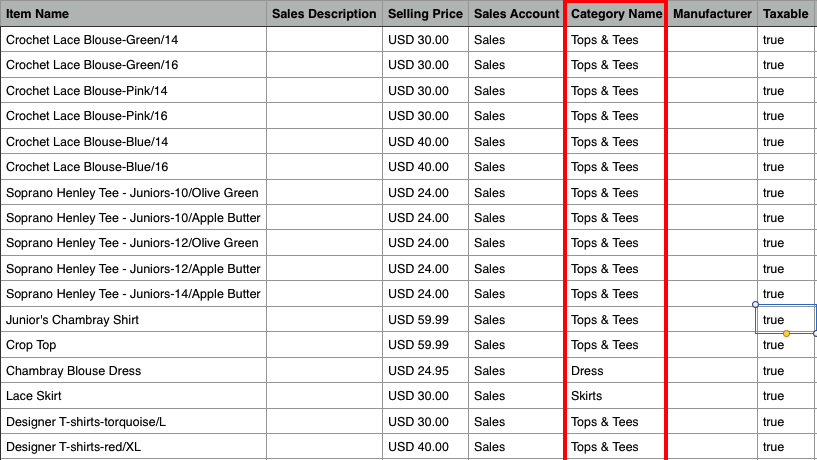This screenshot has width=817, height=460.
Task: Click the Junior's Chambray Shirt item cell
Action: click(x=133, y=320)
